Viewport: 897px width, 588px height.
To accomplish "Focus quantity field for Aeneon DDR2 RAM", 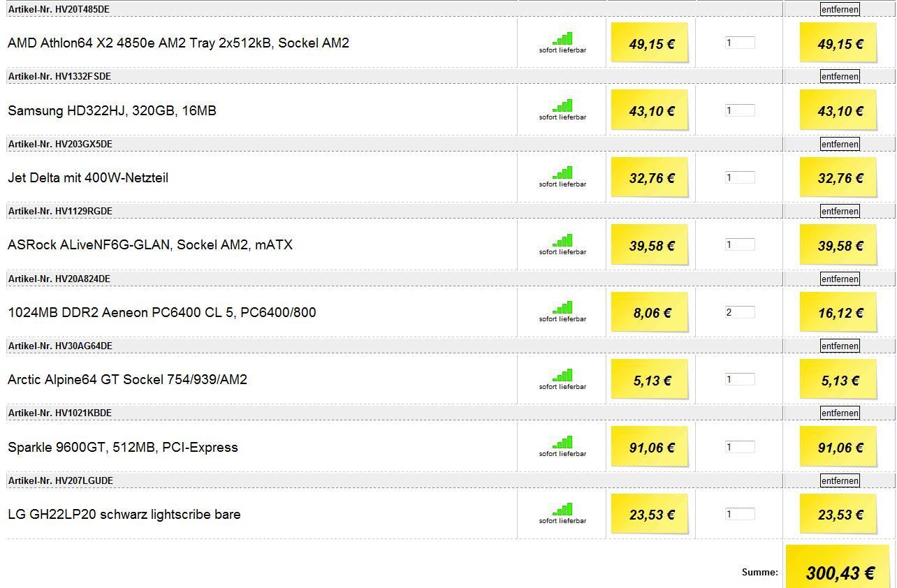I will [x=739, y=312].
